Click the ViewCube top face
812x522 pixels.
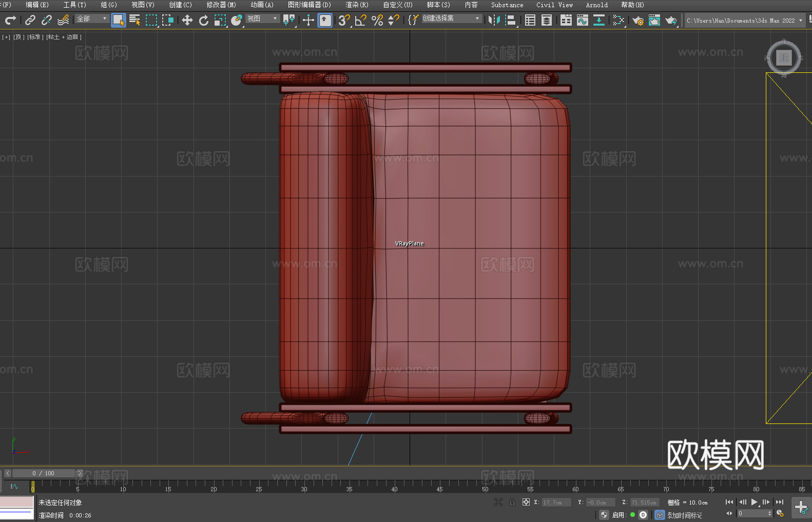pos(784,57)
